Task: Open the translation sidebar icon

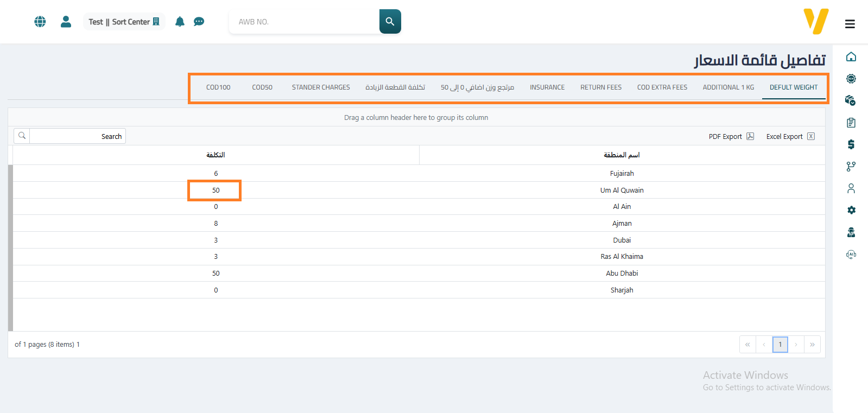Action: 851,254
